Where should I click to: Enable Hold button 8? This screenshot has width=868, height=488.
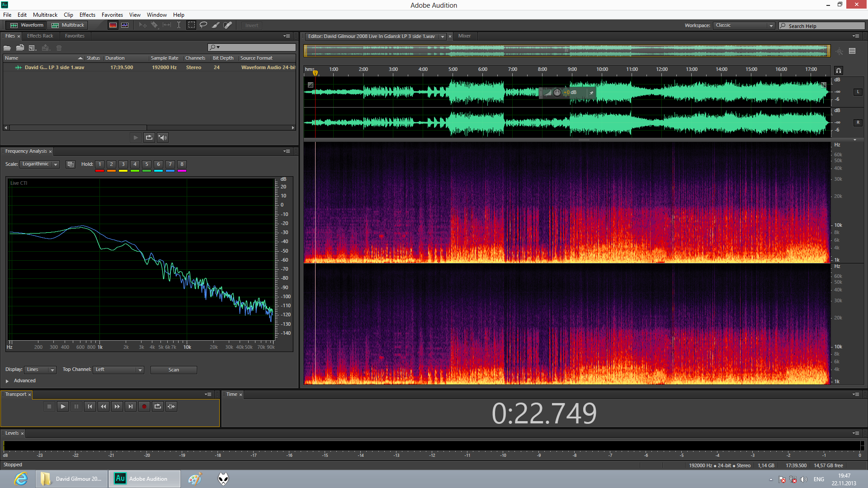click(182, 164)
